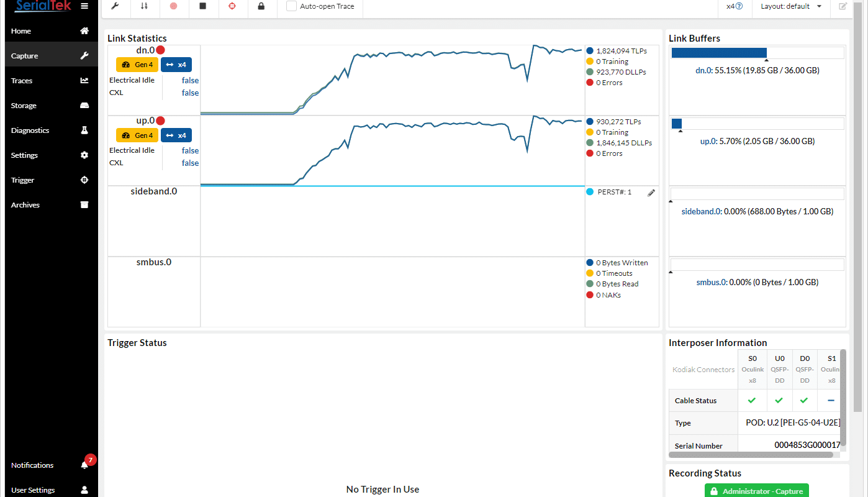Click the dn.0 link in Link Buffers
868x497 pixels.
703,71
